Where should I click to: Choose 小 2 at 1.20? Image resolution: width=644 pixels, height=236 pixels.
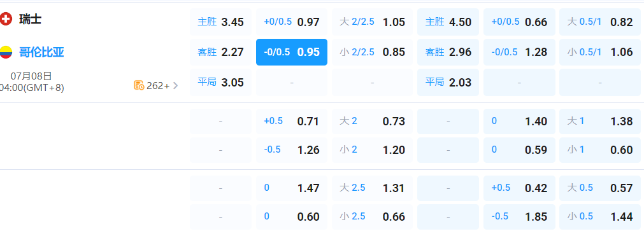(x=372, y=150)
